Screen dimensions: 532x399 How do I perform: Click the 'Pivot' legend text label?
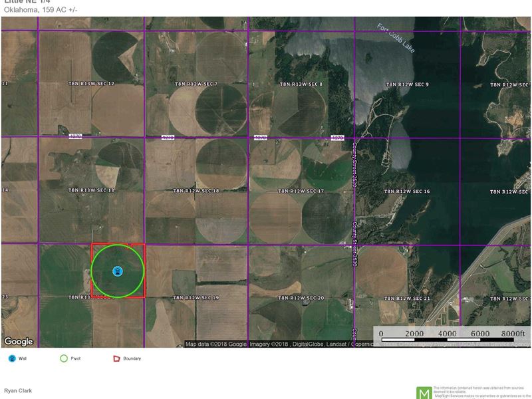(74, 358)
